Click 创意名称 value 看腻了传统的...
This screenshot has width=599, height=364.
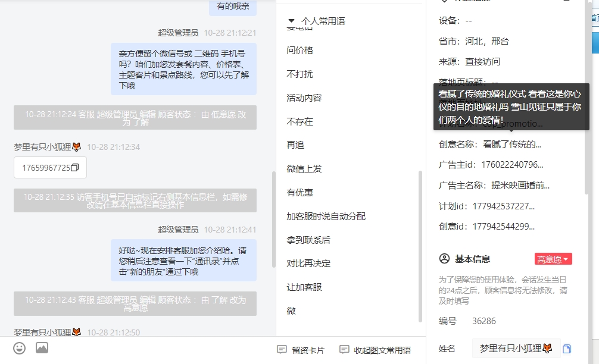(x=511, y=145)
